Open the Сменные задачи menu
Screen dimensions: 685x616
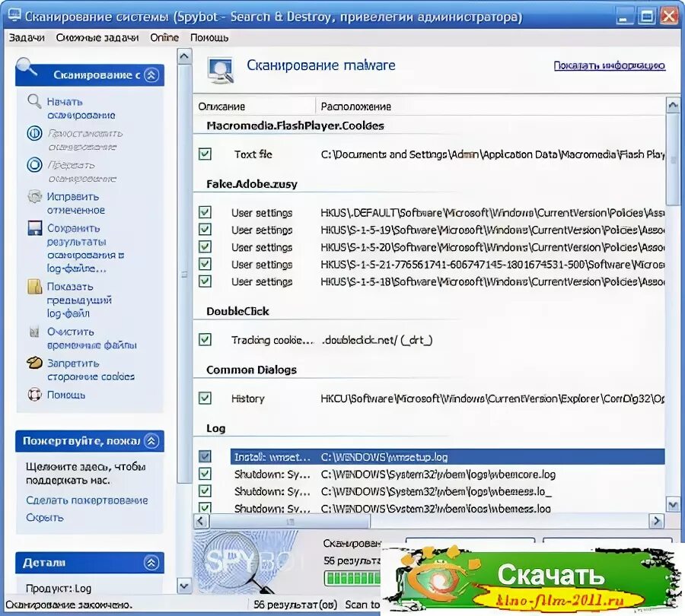(x=97, y=37)
